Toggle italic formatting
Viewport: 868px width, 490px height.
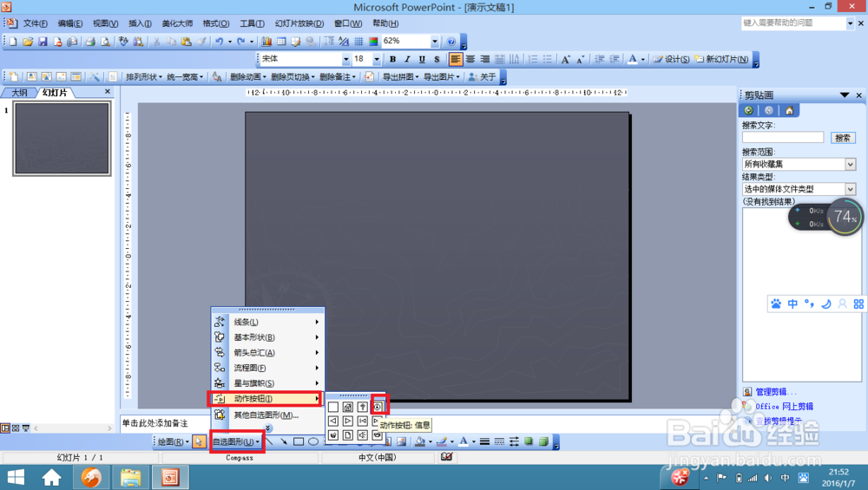click(407, 59)
